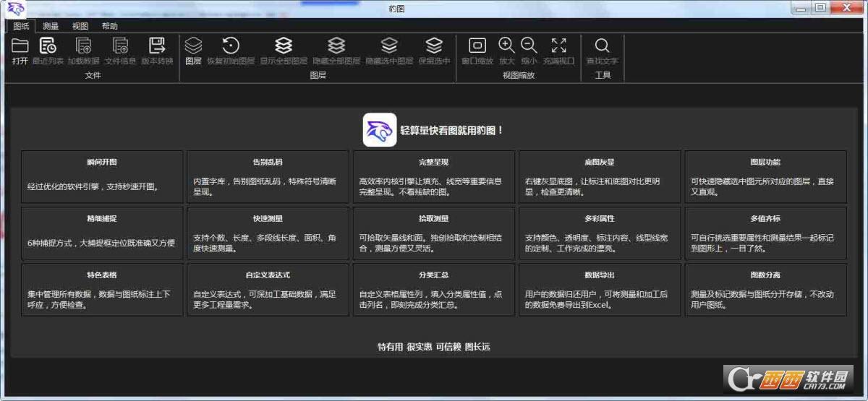Screen dimensions: 868x401
Task: Click the 视图缩放 group label
Action: pos(518,75)
